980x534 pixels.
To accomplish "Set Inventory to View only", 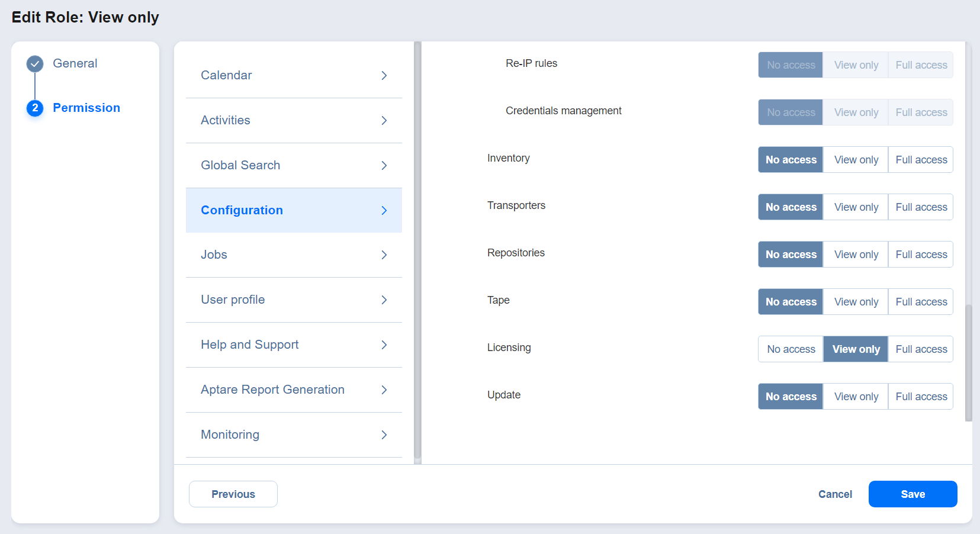I will [x=856, y=160].
